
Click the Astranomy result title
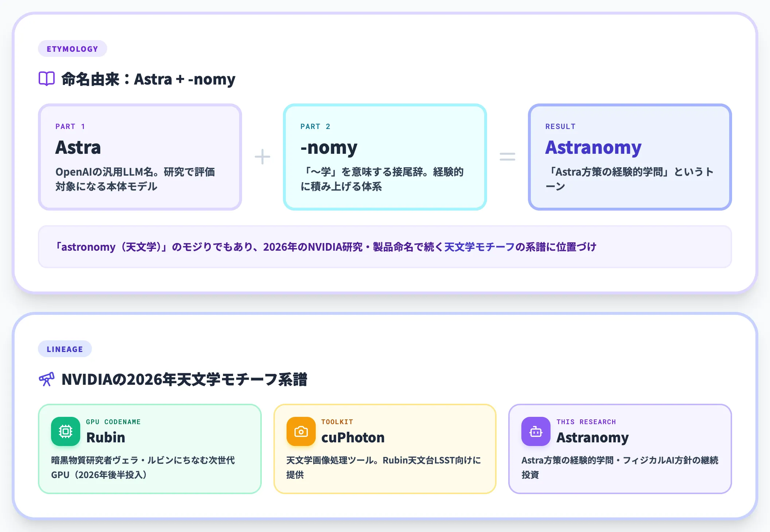pyautogui.click(x=593, y=147)
